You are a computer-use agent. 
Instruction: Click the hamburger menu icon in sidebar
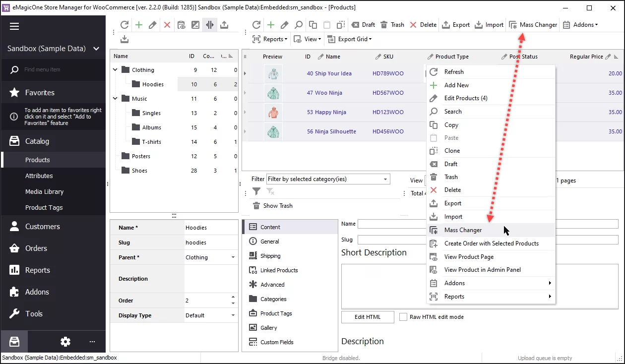point(14,26)
